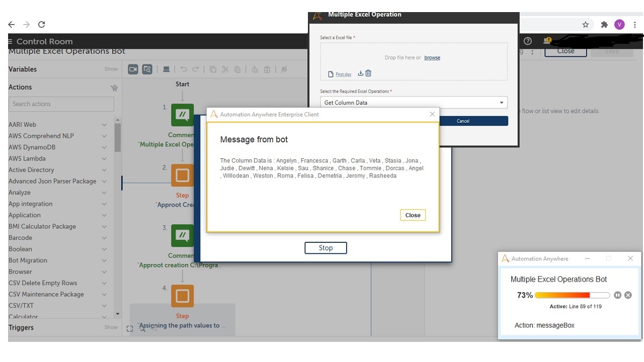
Task: Open the purple V profile avatar
Action: (x=619, y=24)
